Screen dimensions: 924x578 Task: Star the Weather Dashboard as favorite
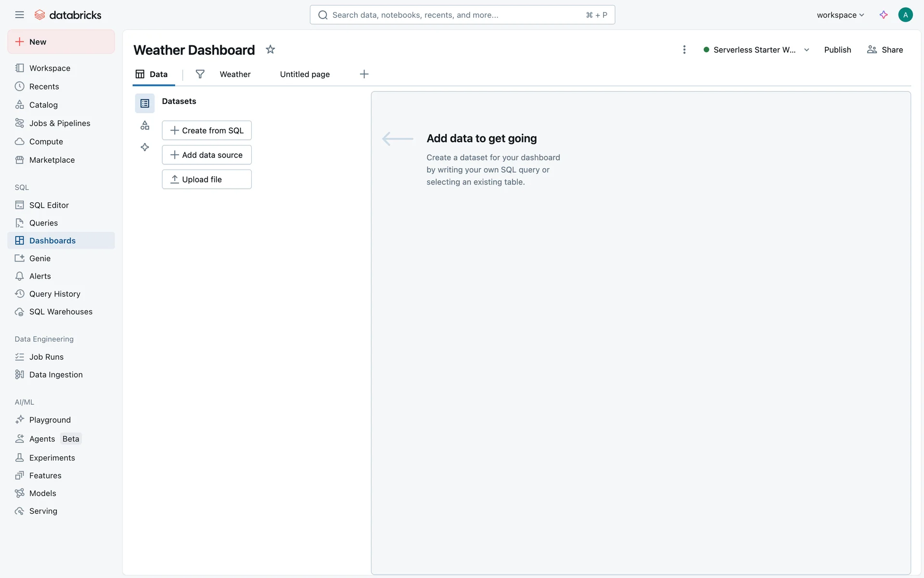tap(270, 49)
